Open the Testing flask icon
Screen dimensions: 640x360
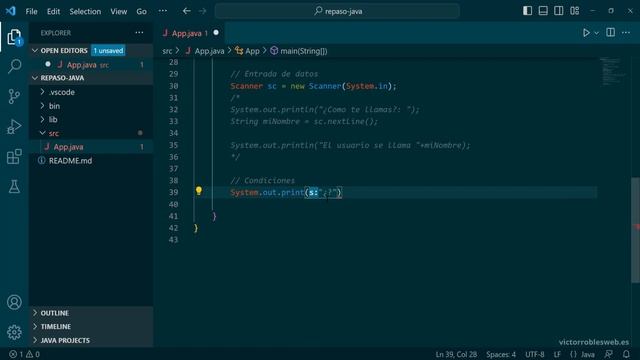(x=14, y=187)
